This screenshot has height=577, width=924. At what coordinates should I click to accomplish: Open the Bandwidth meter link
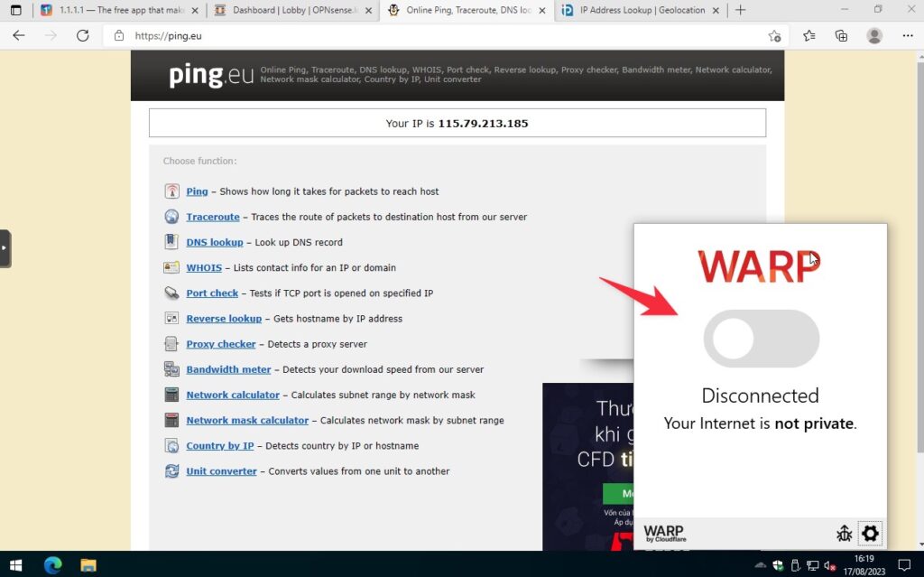pyautogui.click(x=228, y=369)
